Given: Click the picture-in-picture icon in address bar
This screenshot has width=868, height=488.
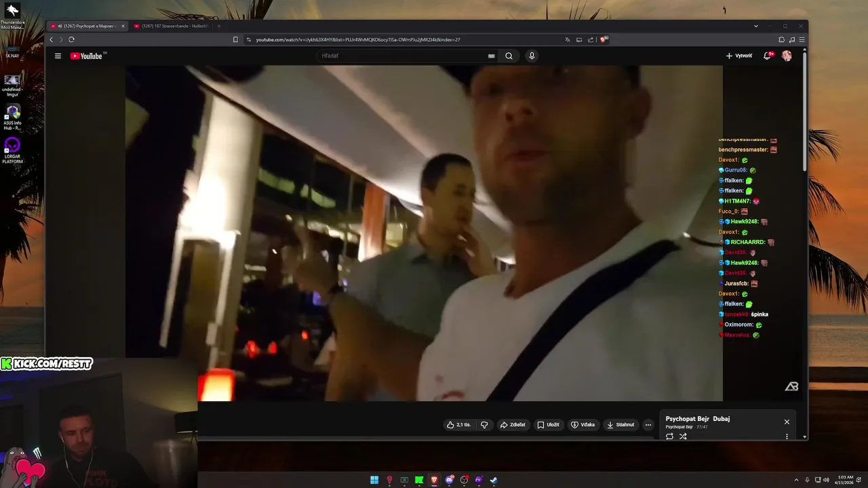Looking at the screenshot, I should tap(579, 39).
